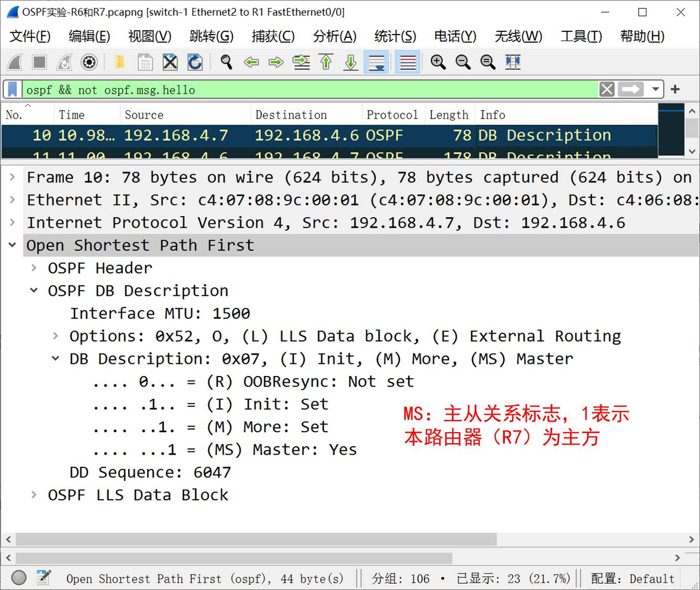
Task: Toggle auto-scroll during live capture
Action: coord(377,62)
